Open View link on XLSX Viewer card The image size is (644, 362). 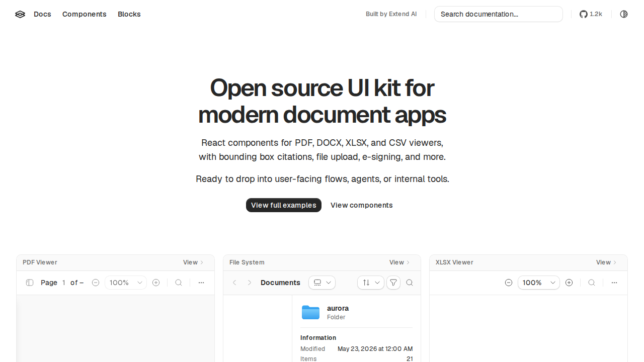[x=606, y=262]
